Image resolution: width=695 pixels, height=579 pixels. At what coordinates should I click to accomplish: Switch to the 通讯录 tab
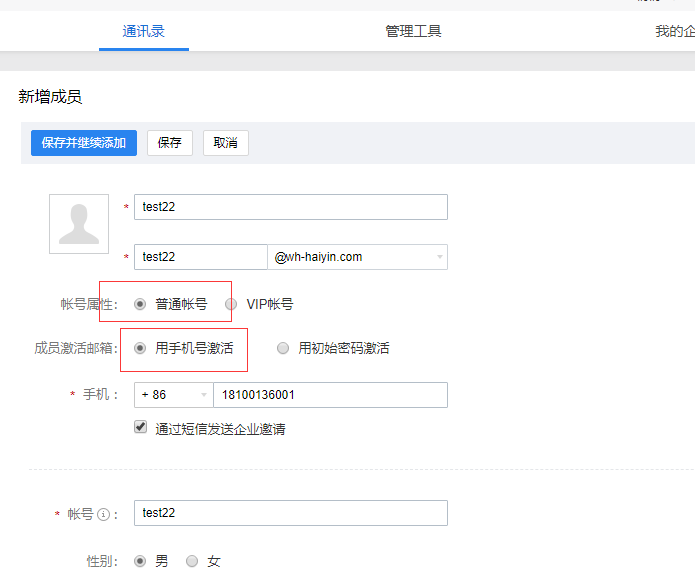tap(143, 31)
